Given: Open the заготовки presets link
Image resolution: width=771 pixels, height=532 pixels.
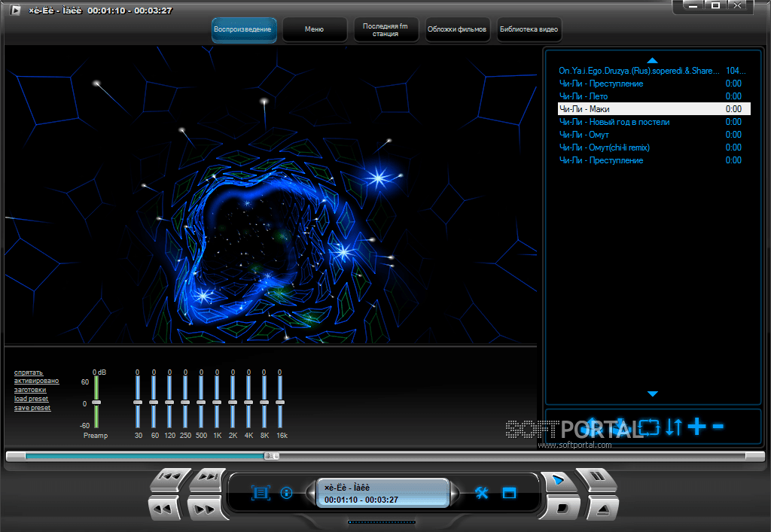Looking at the screenshot, I should pyautogui.click(x=30, y=390).
